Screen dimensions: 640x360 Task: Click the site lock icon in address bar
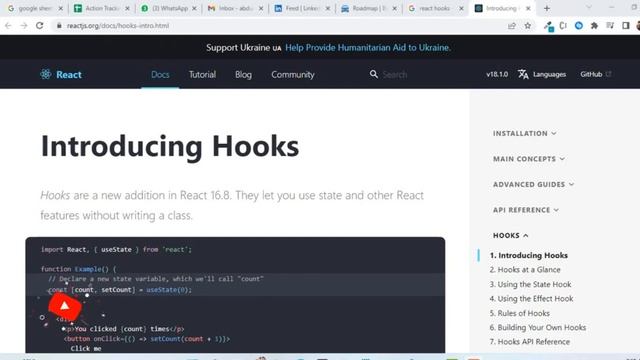59,26
